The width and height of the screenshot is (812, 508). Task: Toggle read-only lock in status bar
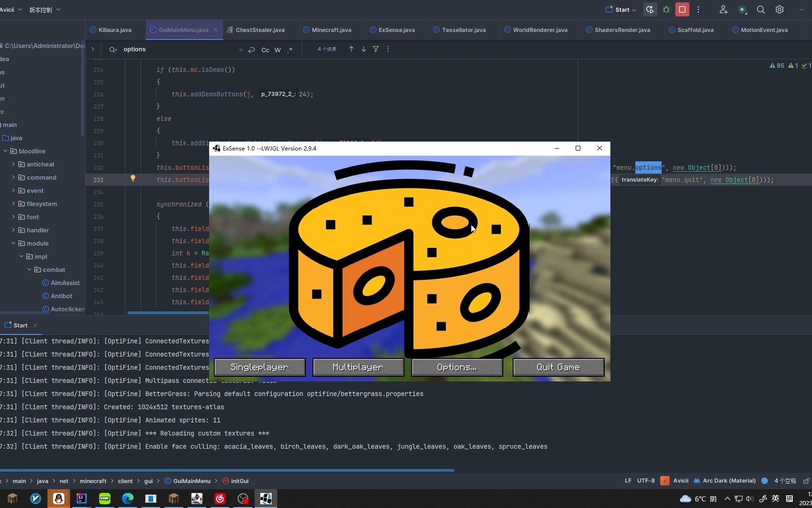pos(806,481)
